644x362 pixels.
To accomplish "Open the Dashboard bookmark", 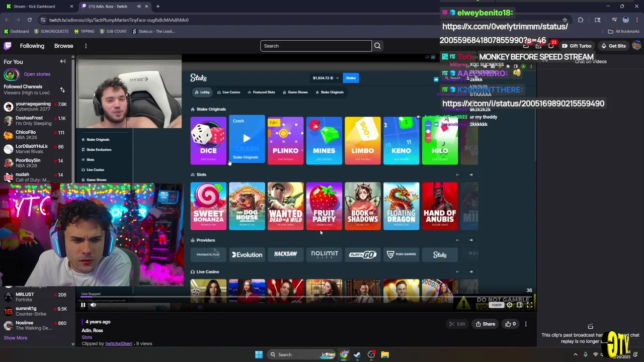I will pyautogui.click(x=16, y=31).
